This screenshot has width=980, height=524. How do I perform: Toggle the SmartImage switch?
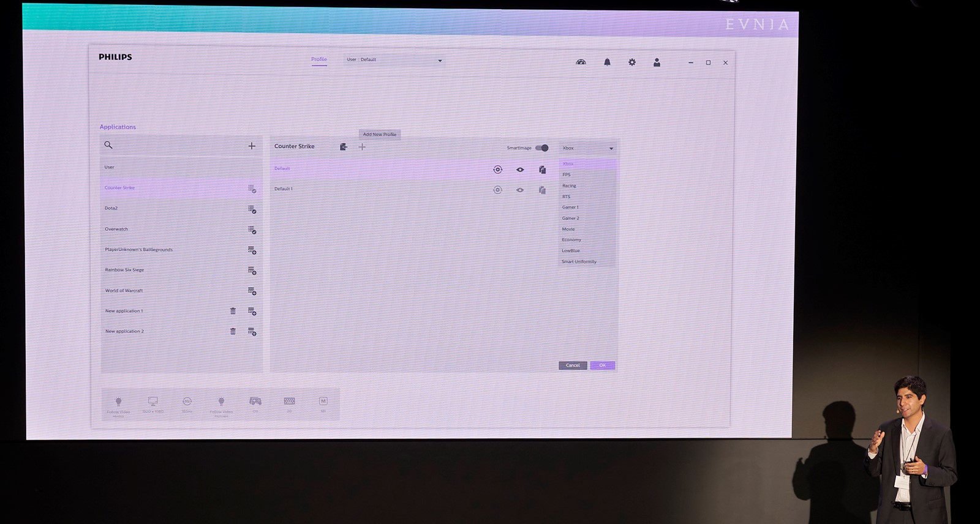(542, 148)
